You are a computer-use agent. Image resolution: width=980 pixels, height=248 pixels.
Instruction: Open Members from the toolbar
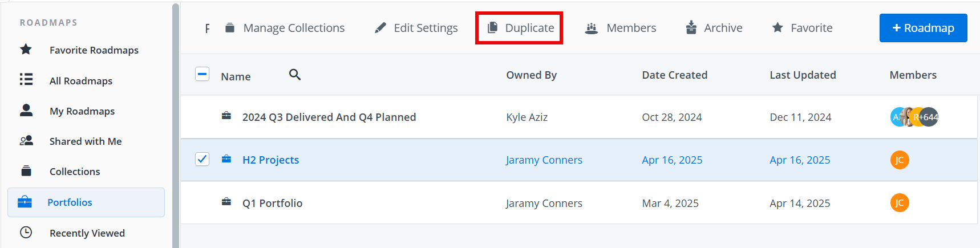pyautogui.click(x=621, y=28)
